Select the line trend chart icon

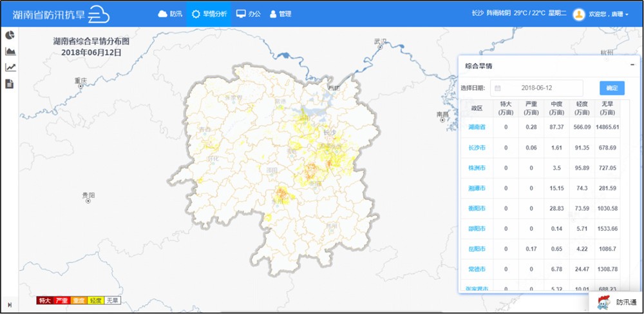[x=10, y=67]
